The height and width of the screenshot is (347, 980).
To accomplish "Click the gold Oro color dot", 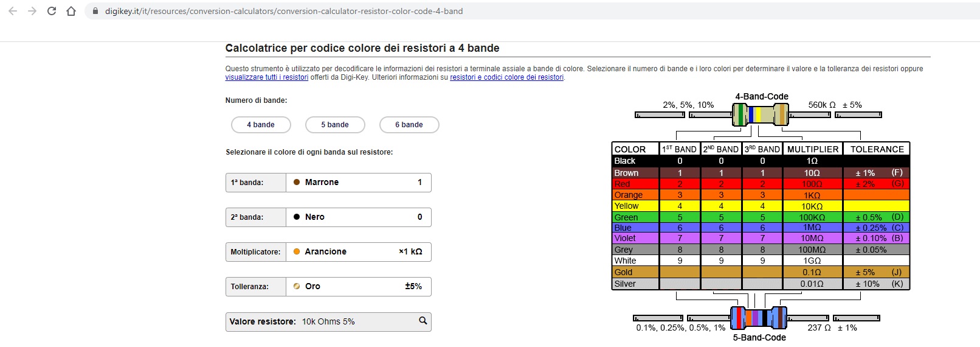I will 297,286.
